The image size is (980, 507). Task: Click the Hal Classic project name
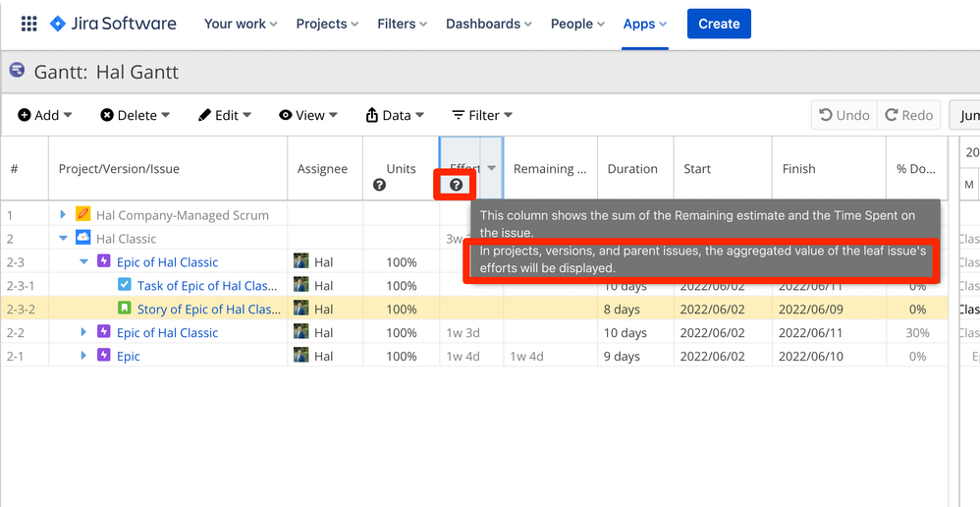(x=126, y=239)
